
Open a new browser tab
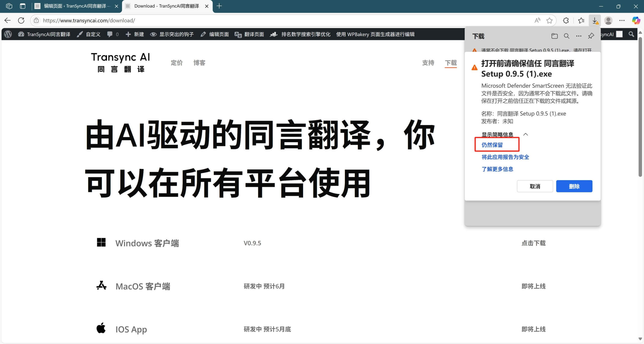(x=219, y=6)
